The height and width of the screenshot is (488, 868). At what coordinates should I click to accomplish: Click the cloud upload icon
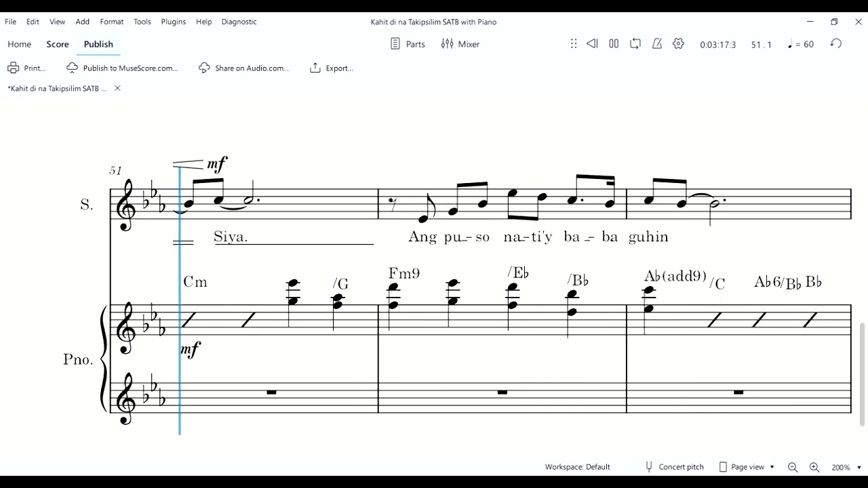(73, 68)
